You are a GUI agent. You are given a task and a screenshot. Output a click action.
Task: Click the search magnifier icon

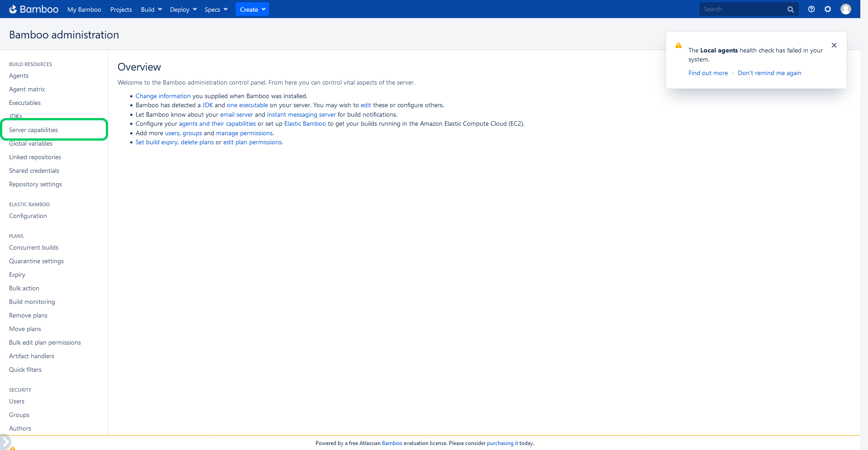(x=790, y=9)
